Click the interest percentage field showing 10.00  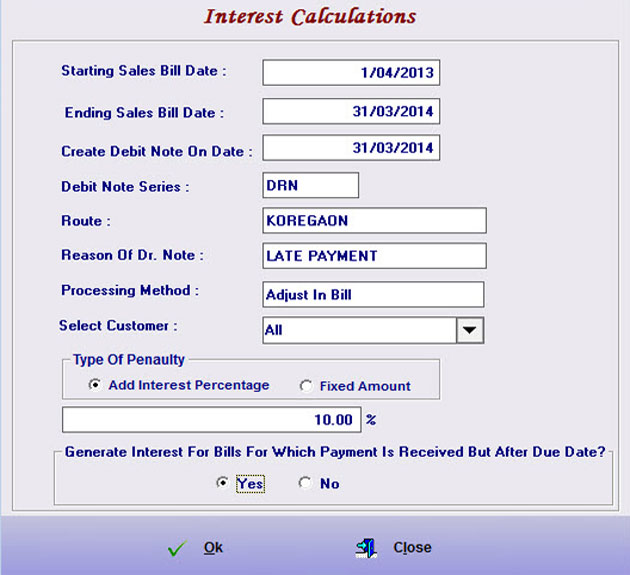[x=210, y=419]
